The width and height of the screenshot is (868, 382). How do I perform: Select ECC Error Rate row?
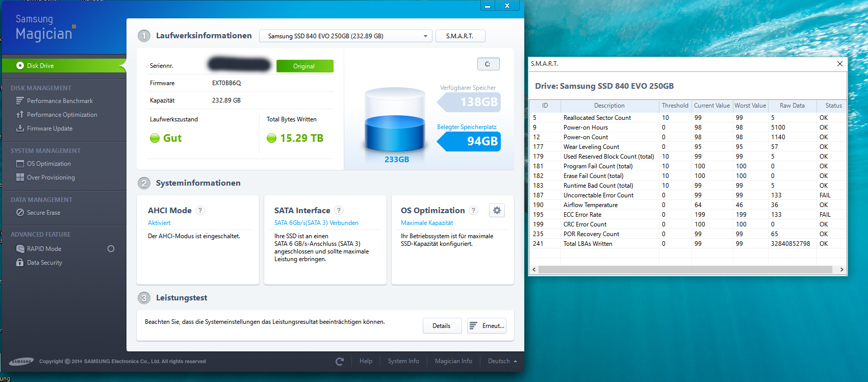pyautogui.click(x=688, y=215)
